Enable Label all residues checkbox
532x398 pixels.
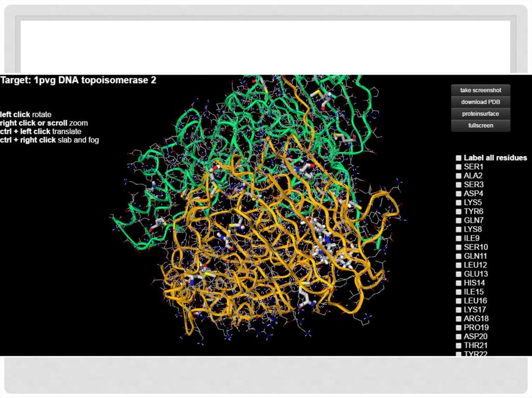point(459,158)
